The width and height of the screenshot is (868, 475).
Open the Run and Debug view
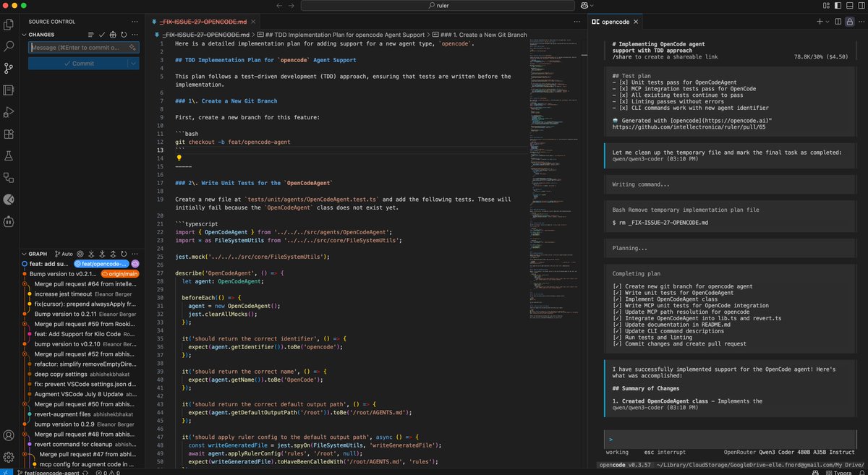[9, 112]
